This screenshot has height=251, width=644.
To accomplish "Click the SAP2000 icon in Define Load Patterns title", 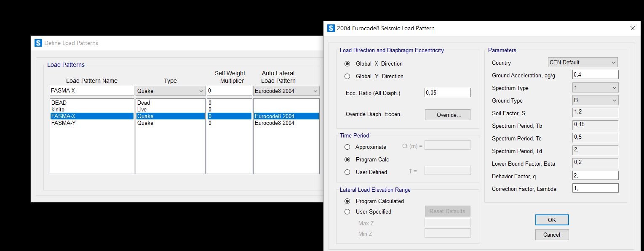I will coord(38,43).
